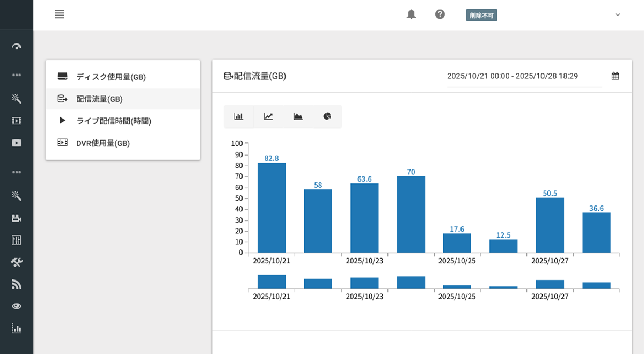Expand the user account dropdown chevron

[618, 15]
